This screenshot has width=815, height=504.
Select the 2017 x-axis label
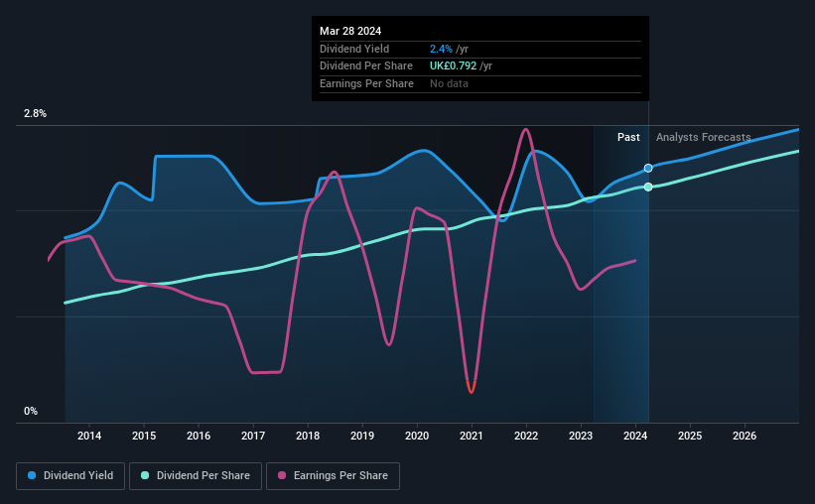tap(253, 436)
